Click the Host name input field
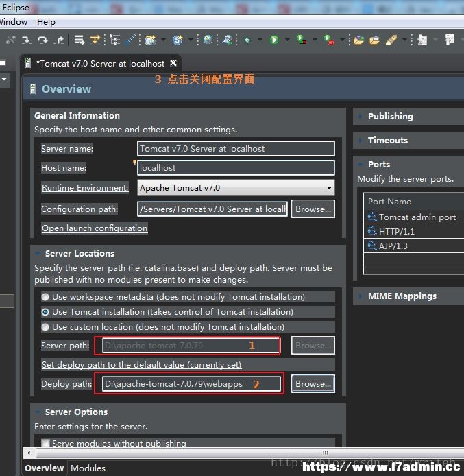 pyautogui.click(x=236, y=168)
